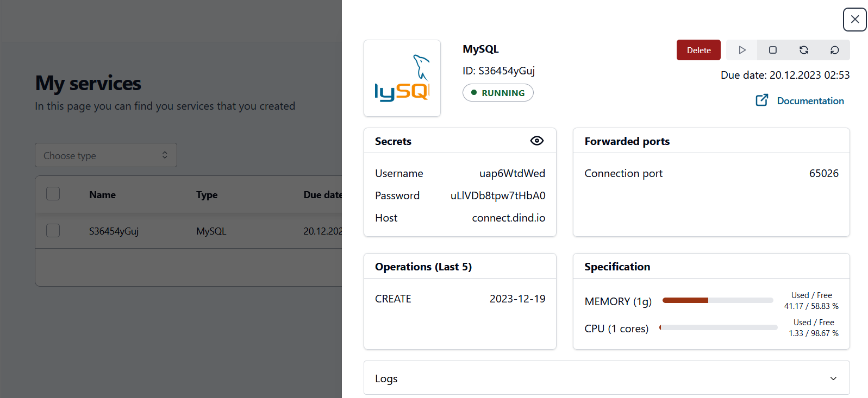The image size is (868, 398).
Task: Click the My services page title
Action: [x=88, y=83]
